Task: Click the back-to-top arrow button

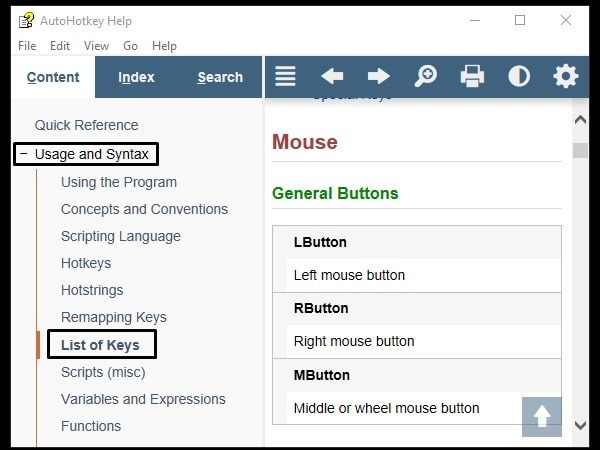Action: (x=542, y=417)
